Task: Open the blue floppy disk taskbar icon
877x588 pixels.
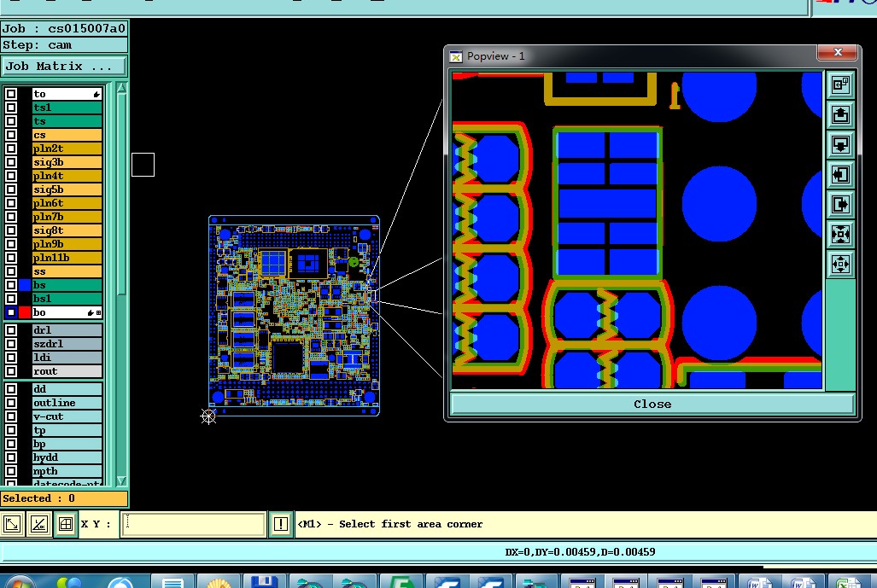Action: coord(264,581)
